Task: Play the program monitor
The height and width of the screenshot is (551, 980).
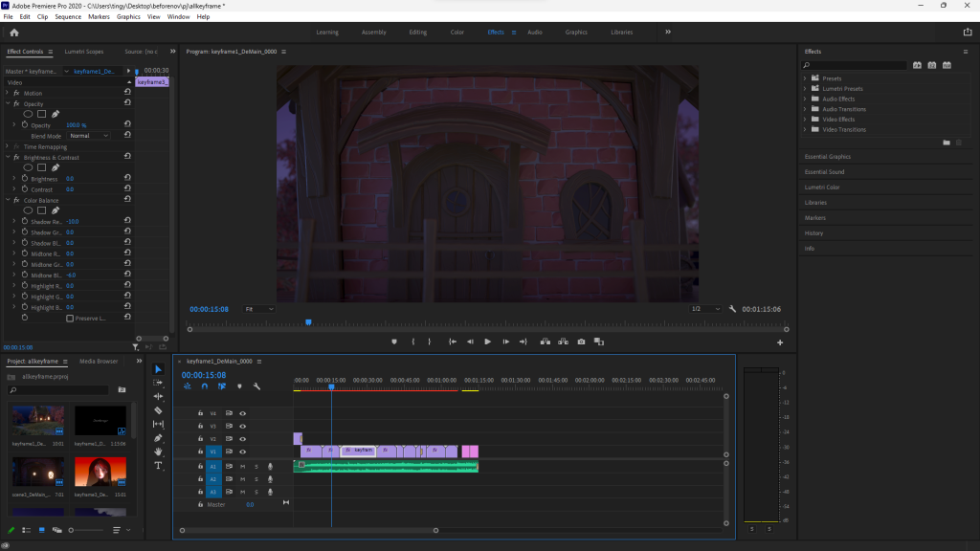Action: [487, 342]
